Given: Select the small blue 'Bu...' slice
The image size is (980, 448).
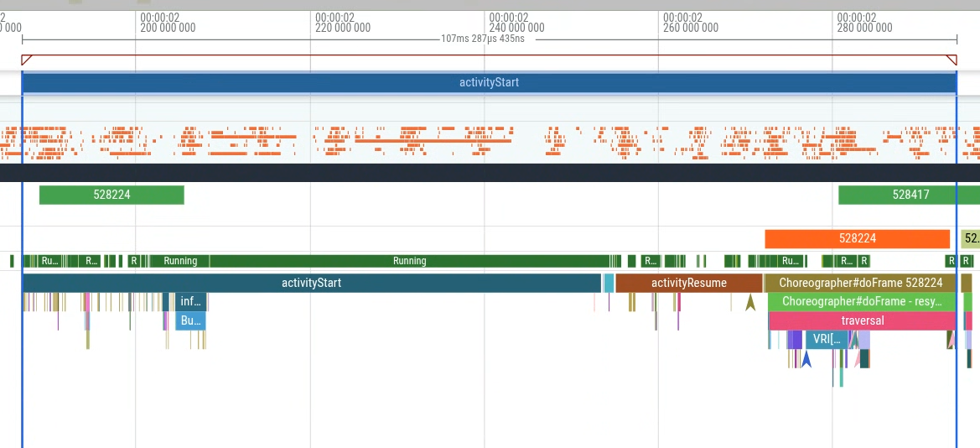Looking at the screenshot, I should click(x=190, y=320).
